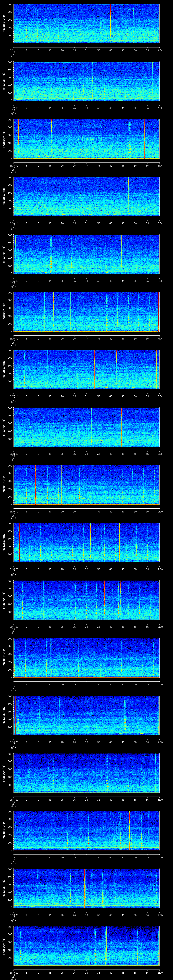Click the spectrogram plot ending at 7:00
This screenshot has height=980, width=173.
87,312
